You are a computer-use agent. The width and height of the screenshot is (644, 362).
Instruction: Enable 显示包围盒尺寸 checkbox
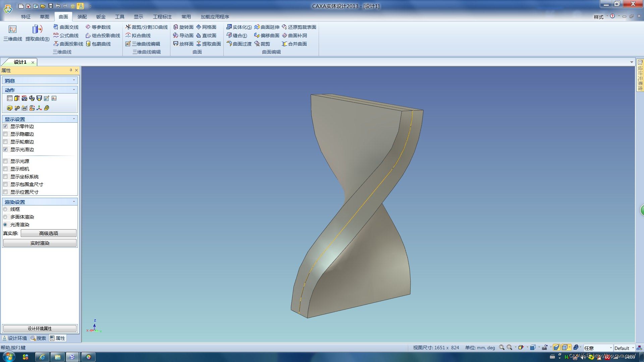coord(5,184)
